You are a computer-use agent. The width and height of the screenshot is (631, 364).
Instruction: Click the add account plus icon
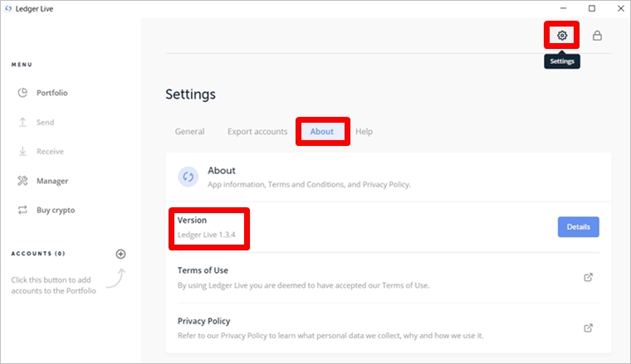[x=120, y=254]
